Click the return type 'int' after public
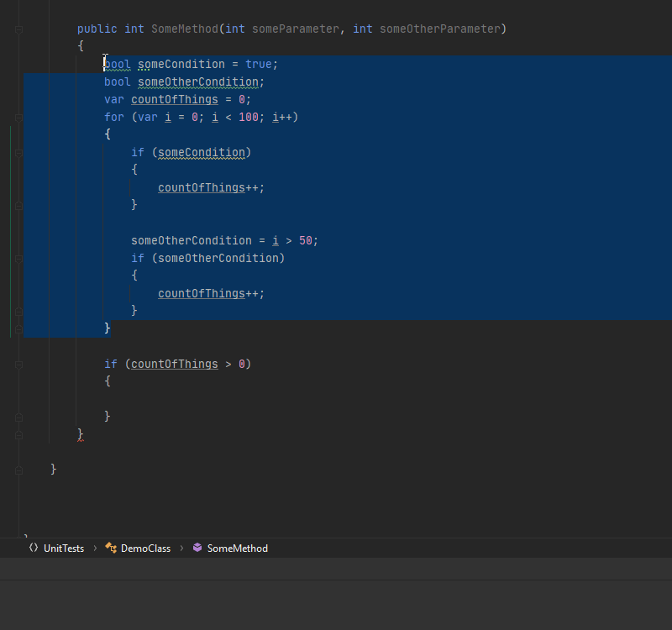 click(x=134, y=29)
